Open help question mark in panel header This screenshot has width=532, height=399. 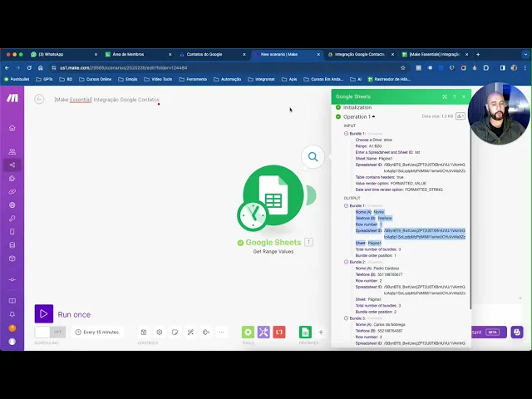click(x=455, y=96)
